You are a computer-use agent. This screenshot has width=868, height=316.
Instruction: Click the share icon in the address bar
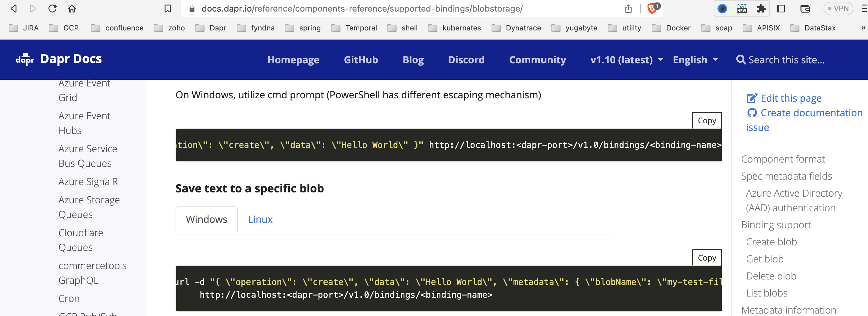coord(628,8)
